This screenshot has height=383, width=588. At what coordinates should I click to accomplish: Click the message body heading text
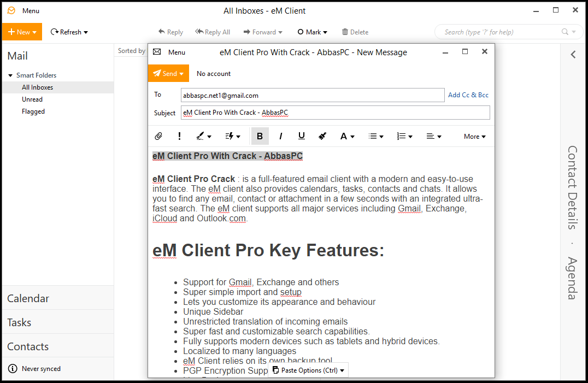tap(227, 156)
